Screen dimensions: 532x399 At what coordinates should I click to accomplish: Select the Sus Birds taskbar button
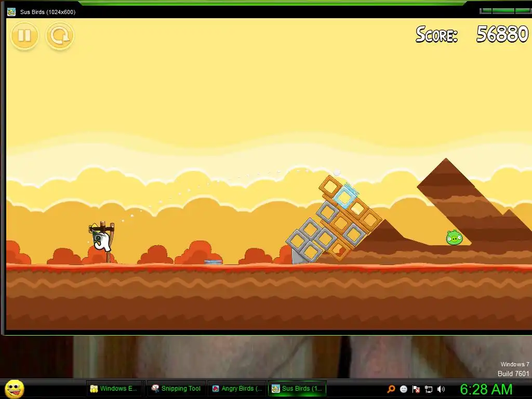(297, 389)
